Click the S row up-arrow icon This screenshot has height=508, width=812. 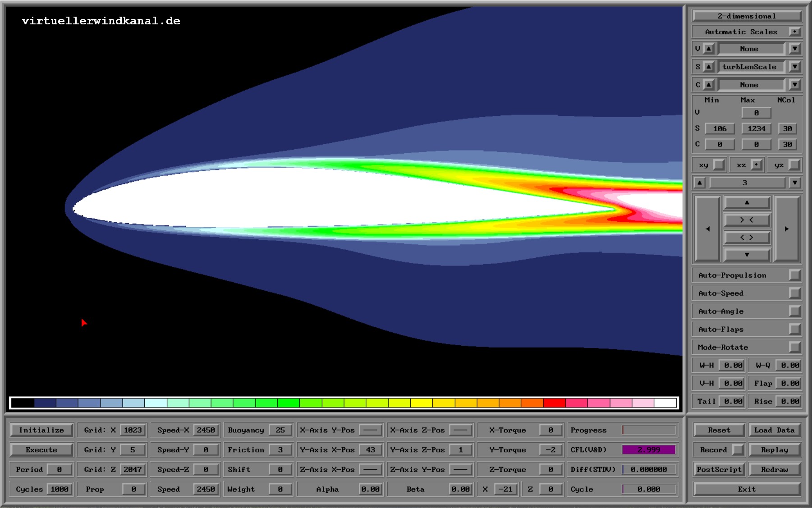click(709, 67)
